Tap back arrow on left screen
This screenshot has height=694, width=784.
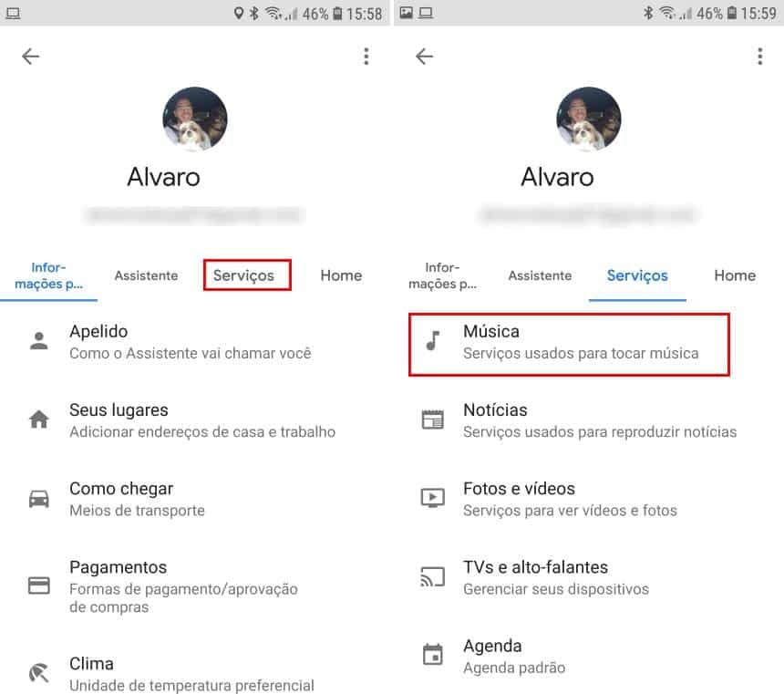click(31, 57)
